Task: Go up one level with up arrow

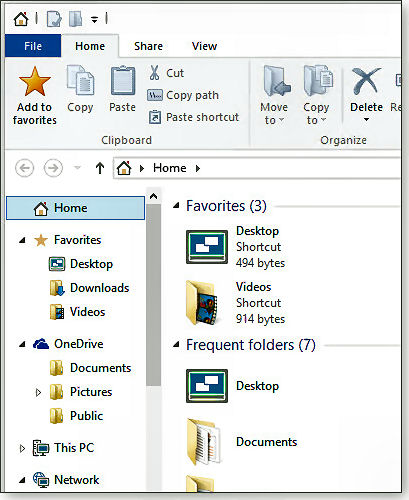Action: pos(100,168)
